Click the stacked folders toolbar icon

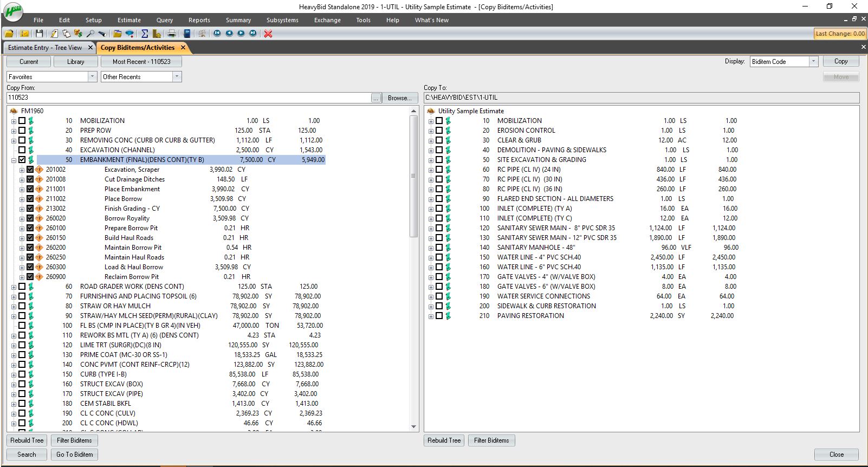click(x=118, y=34)
